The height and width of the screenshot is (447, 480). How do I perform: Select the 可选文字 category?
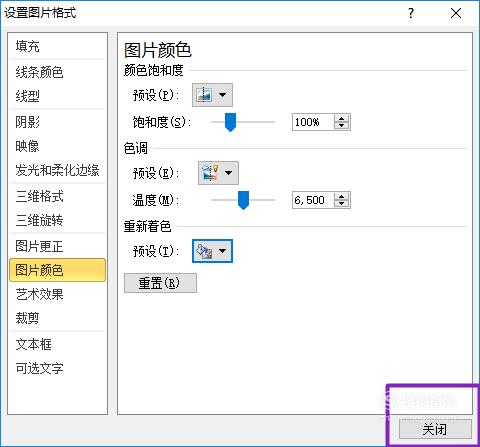[x=57, y=368]
